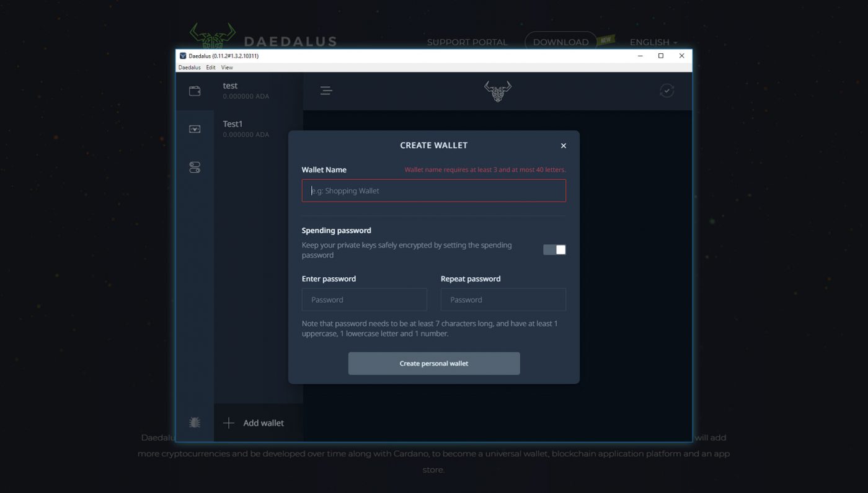
Task: Open the settings toggles sidebar icon
Action: coord(195,167)
